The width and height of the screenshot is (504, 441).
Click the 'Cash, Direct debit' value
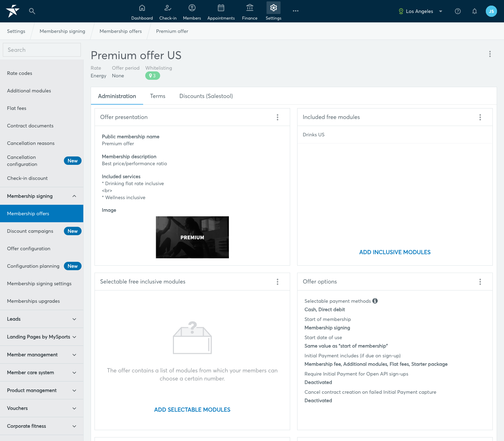click(x=325, y=309)
